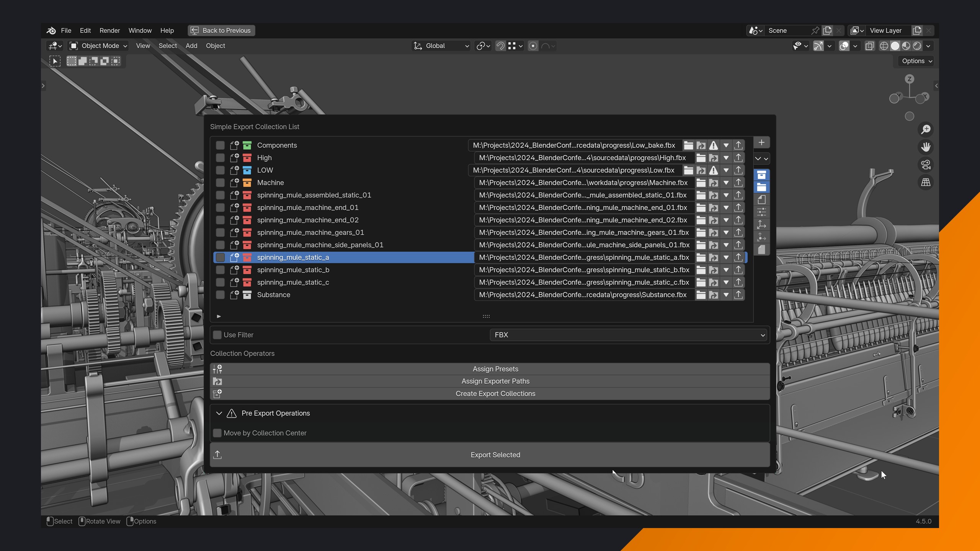Click the pan hand gizmo icon

[926, 147]
